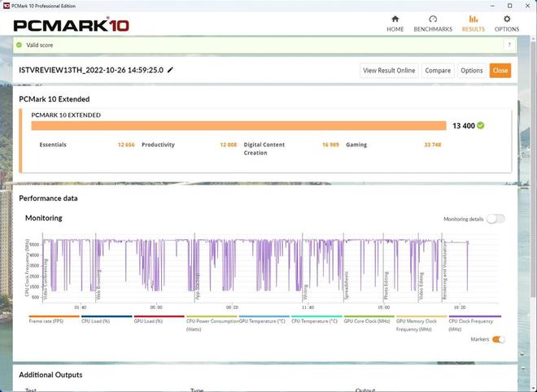The height and width of the screenshot is (392, 537).
Task: Select the Photo Editing chart marker
Action: (x=386, y=286)
